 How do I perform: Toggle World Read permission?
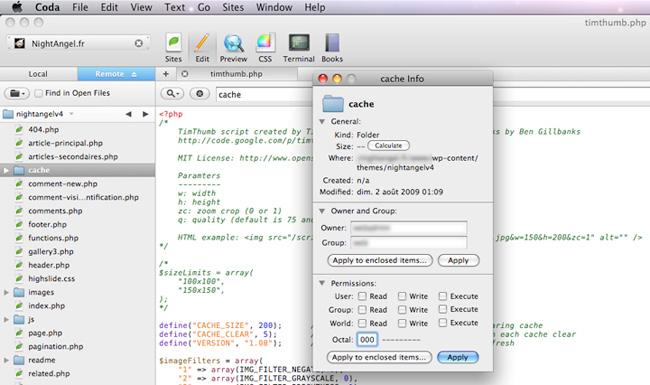[362, 323]
